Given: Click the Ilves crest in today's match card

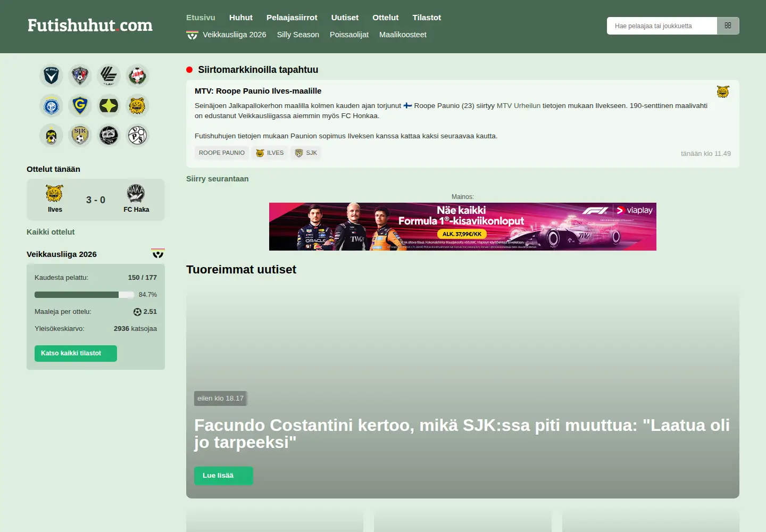Looking at the screenshot, I should [x=55, y=193].
